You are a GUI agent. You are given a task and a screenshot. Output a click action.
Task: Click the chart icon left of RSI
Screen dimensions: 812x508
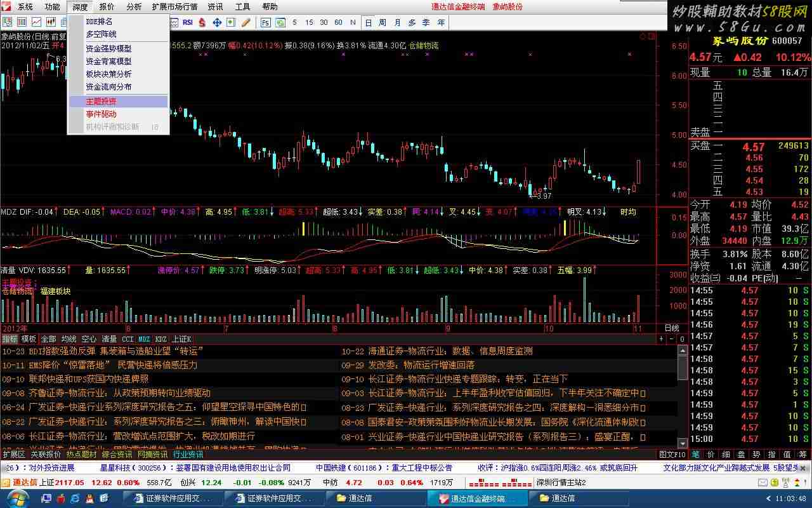click(x=174, y=22)
